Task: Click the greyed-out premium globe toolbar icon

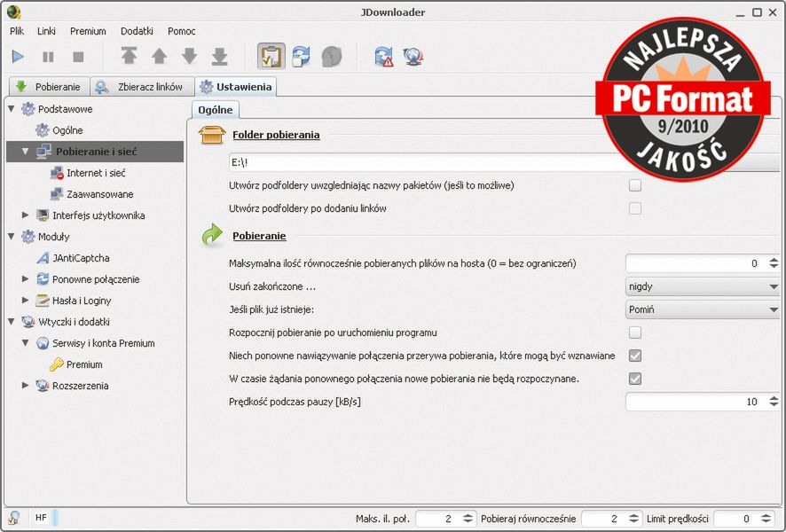Action: click(x=332, y=56)
